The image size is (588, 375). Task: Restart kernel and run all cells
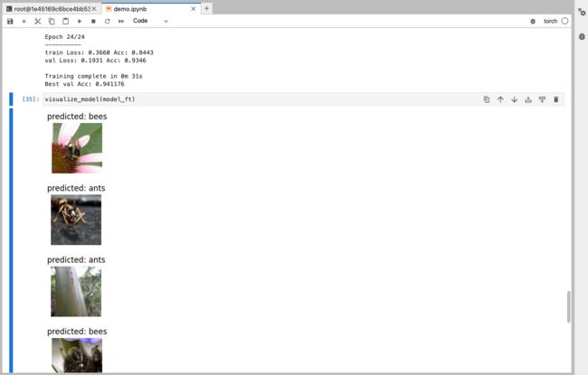121,22
